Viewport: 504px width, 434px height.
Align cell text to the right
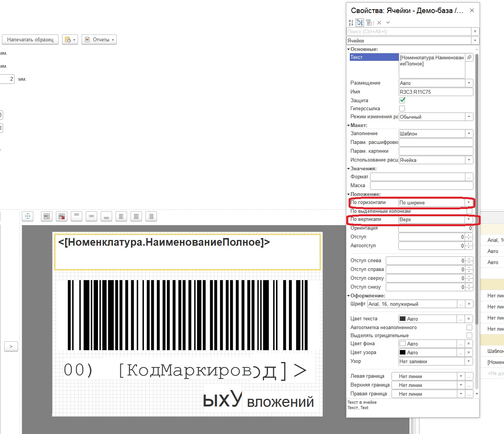coord(151,216)
